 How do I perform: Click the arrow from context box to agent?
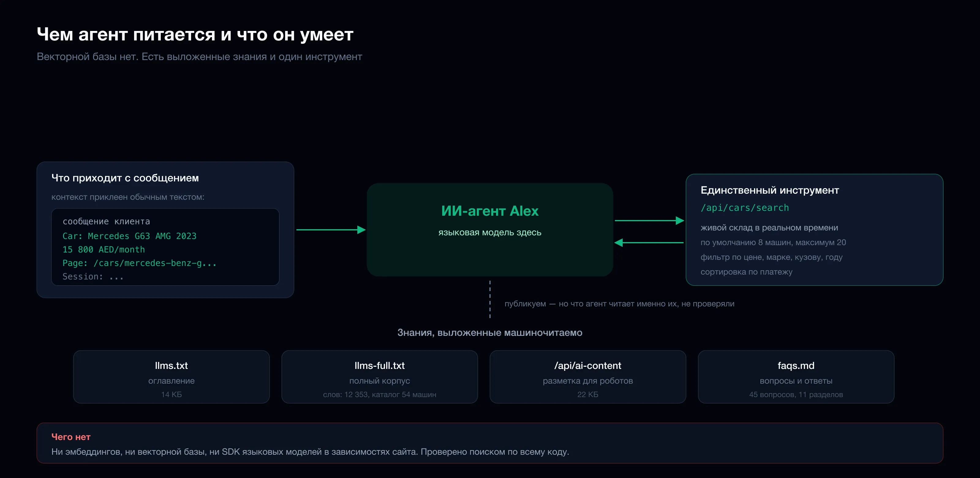click(x=331, y=230)
